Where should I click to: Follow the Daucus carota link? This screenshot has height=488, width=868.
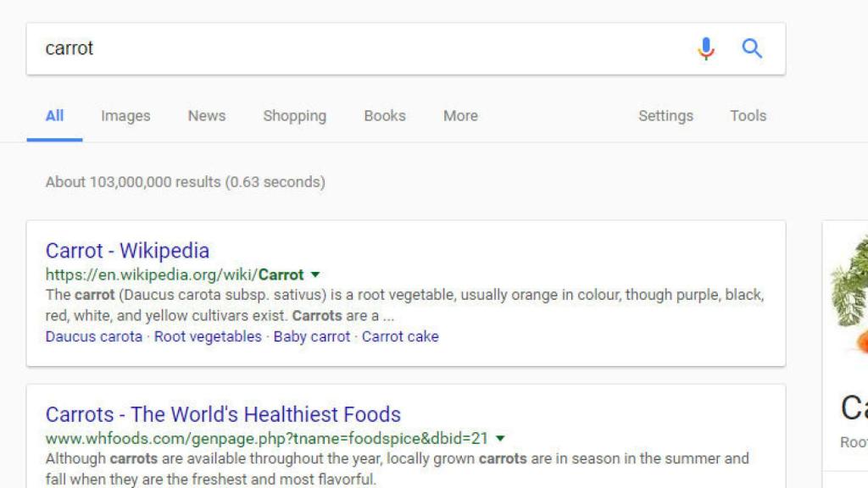(x=93, y=336)
